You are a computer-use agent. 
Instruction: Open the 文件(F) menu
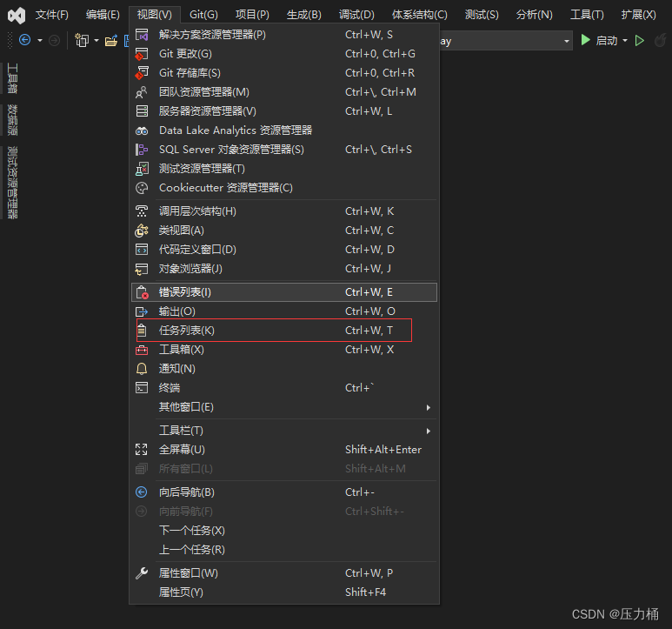(x=52, y=15)
